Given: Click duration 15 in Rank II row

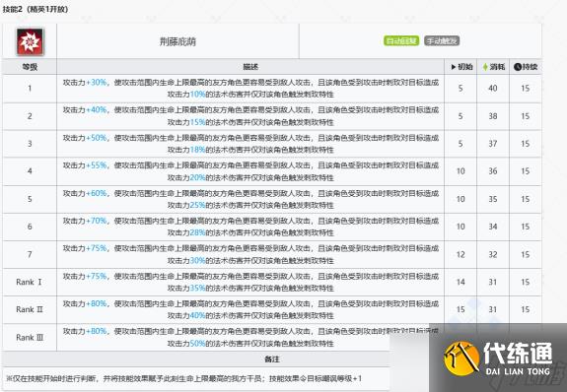Looking at the screenshot, I should tap(526, 309).
